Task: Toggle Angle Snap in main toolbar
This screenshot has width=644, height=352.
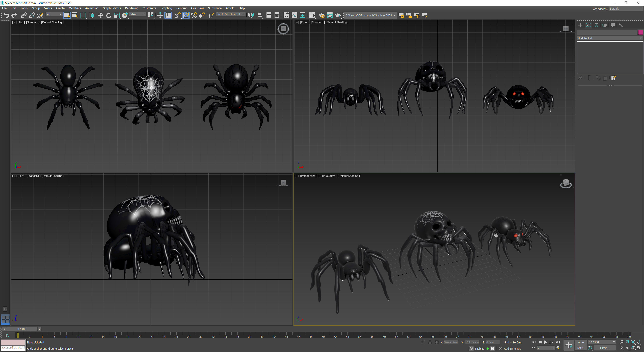Action: pyautogui.click(x=186, y=15)
